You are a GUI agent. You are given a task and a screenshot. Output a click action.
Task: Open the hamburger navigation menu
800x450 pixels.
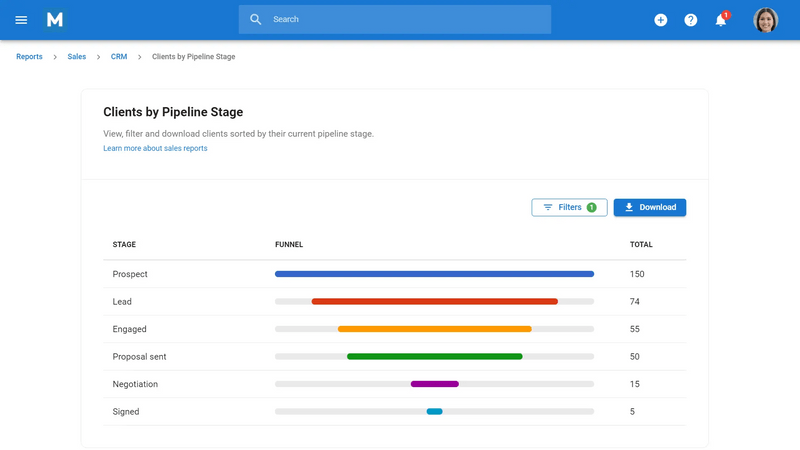(21, 20)
